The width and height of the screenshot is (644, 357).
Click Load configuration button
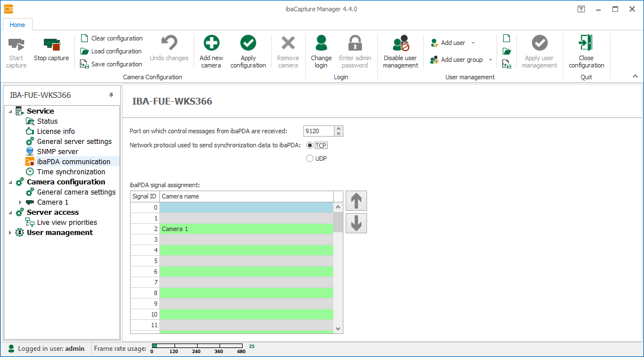(111, 51)
